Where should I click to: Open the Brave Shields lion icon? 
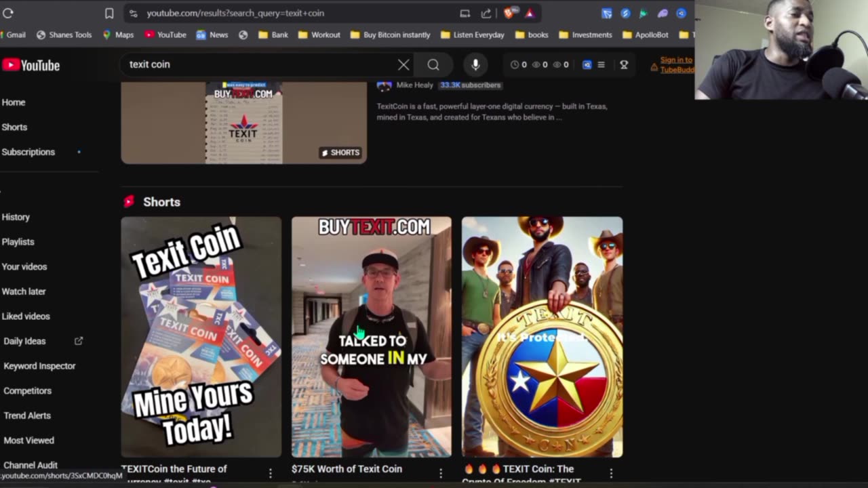point(509,13)
